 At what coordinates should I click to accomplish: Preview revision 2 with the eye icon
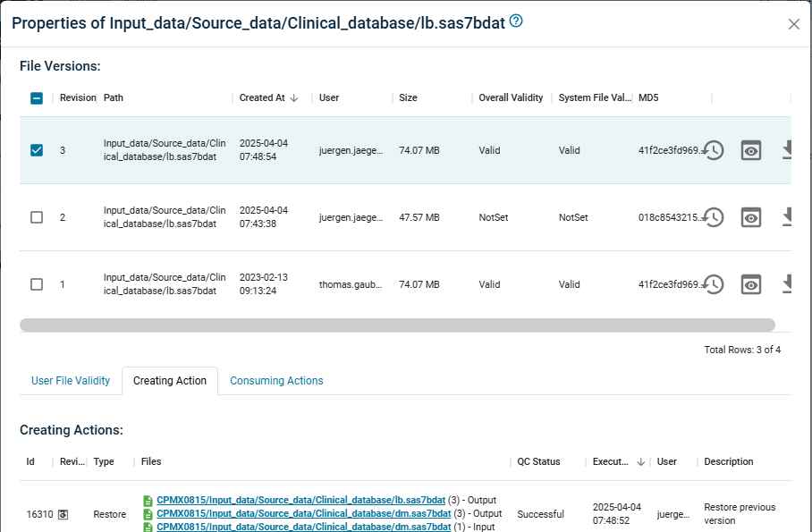point(751,217)
